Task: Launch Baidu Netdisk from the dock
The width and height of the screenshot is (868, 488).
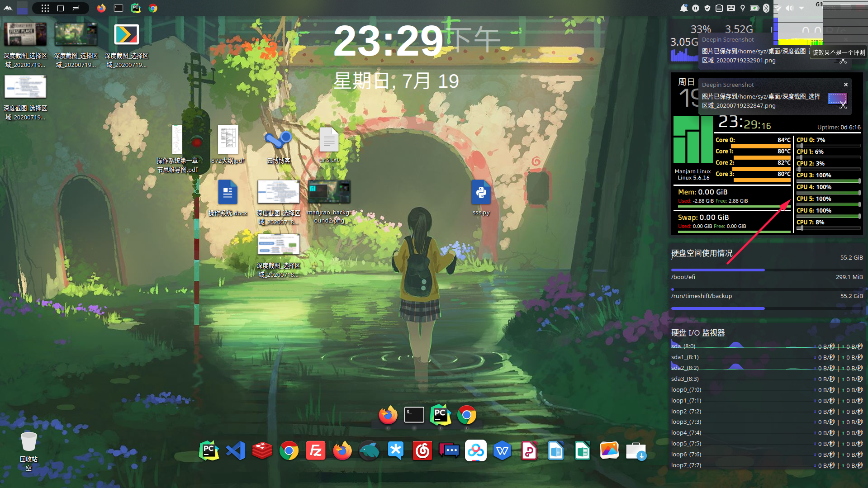Action: [x=476, y=450]
